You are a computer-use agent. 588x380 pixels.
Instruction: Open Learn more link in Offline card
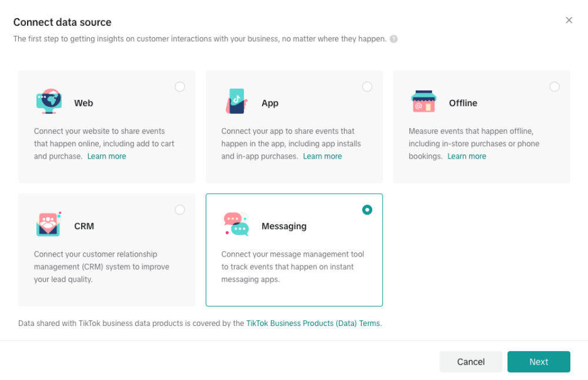[x=467, y=156]
